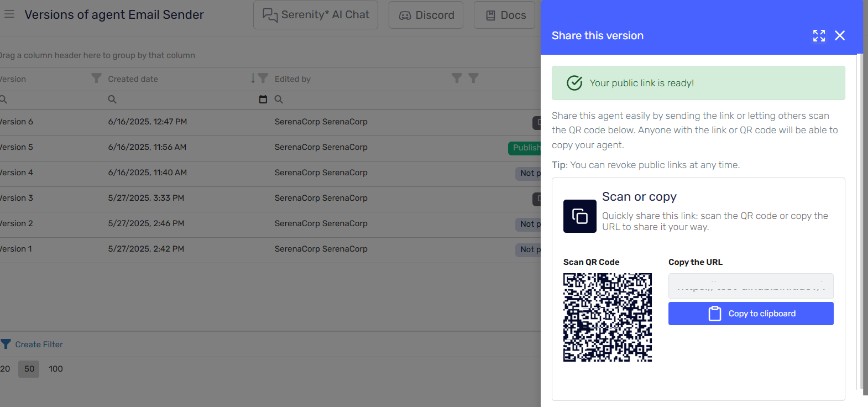The image size is (868, 407).
Task: Close the Share this version panel
Action: [840, 36]
